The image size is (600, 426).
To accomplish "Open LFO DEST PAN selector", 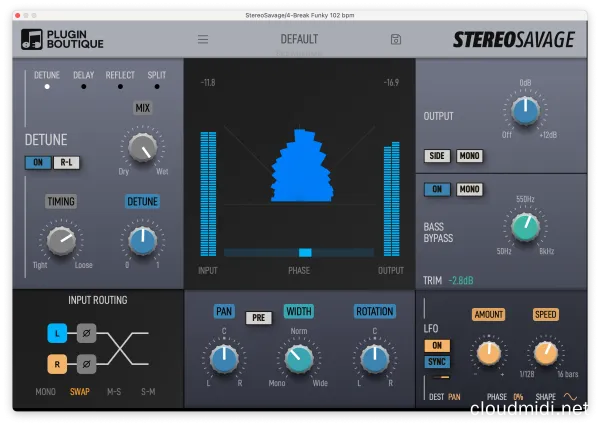I will [x=454, y=397].
